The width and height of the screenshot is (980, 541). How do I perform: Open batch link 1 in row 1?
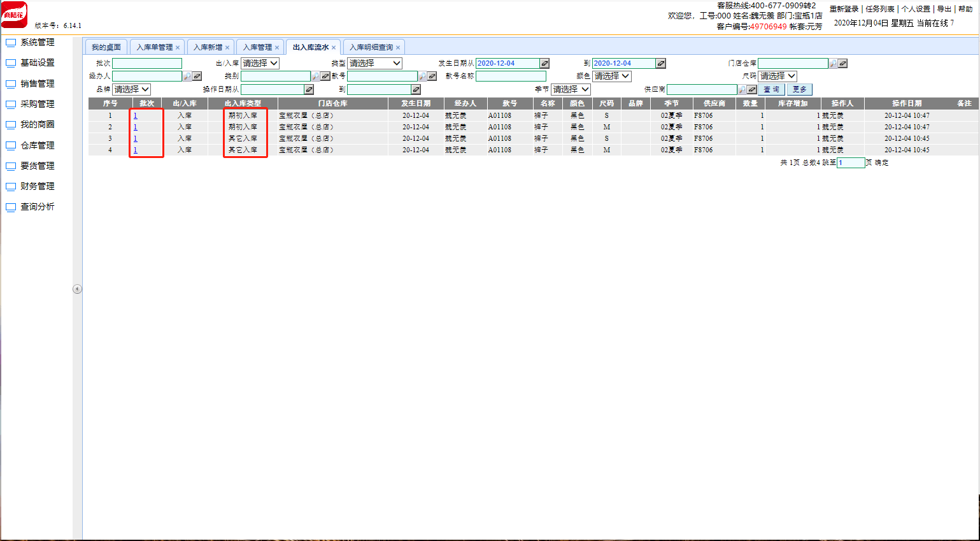pos(135,116)
